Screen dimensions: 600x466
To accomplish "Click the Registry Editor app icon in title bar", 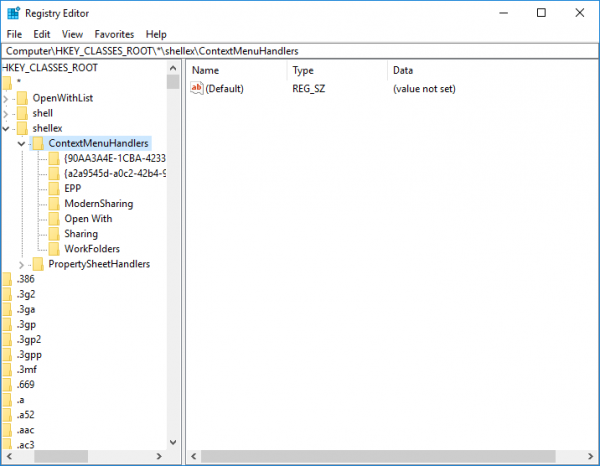I will [13, 13].
